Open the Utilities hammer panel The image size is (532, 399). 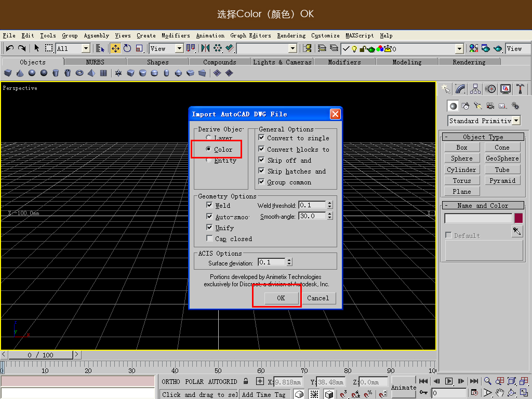click(x=520, y=89)
